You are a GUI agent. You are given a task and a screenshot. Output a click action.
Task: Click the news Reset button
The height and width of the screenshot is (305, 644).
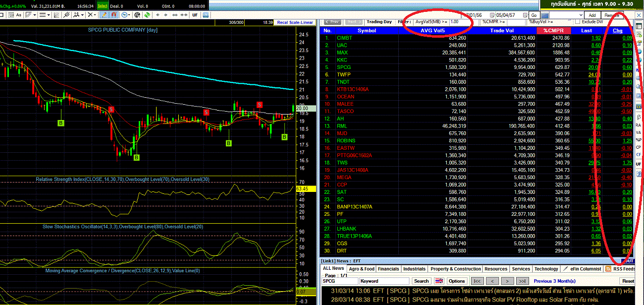tap(628, 281)
